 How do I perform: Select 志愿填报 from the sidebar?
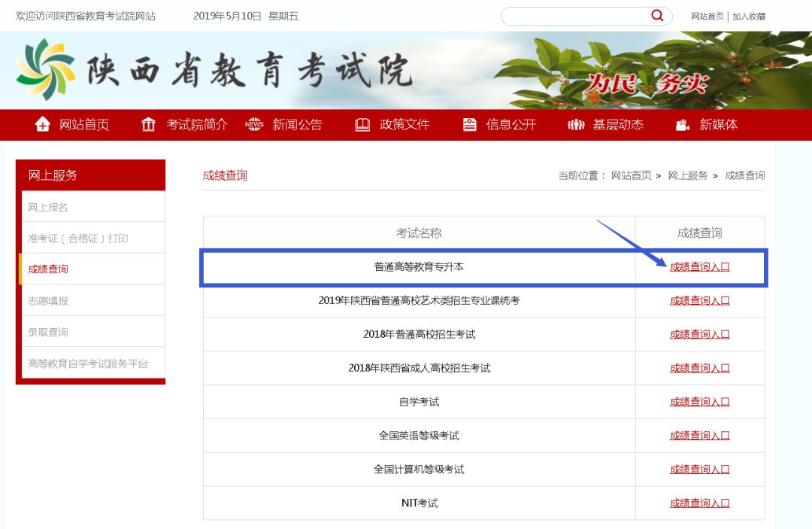49,299
